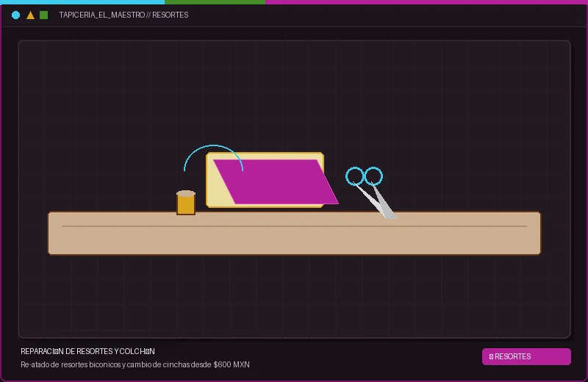Click the heading REPARACIÓN DE RESORTES Y COLCHÓN

tap(87, 351)
